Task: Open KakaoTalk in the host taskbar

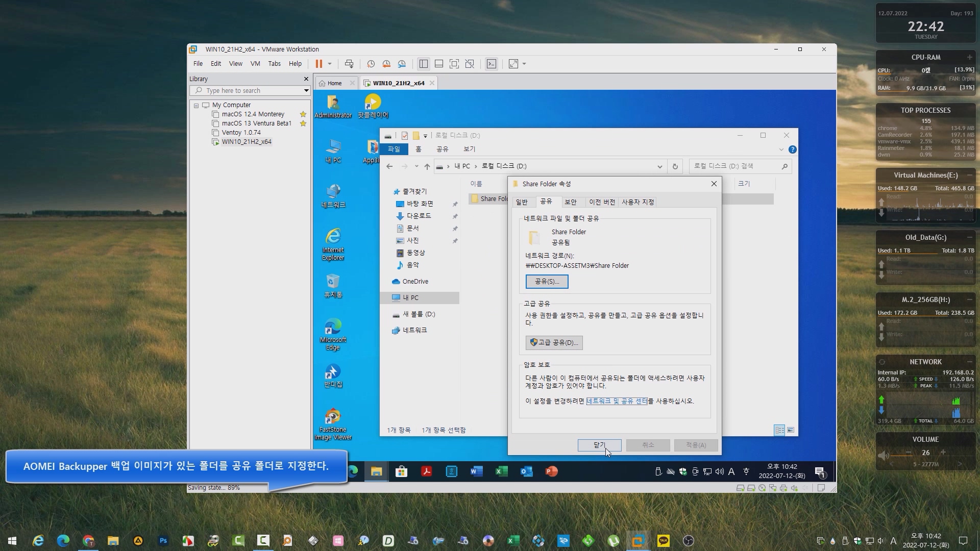Action: [663, 541]
